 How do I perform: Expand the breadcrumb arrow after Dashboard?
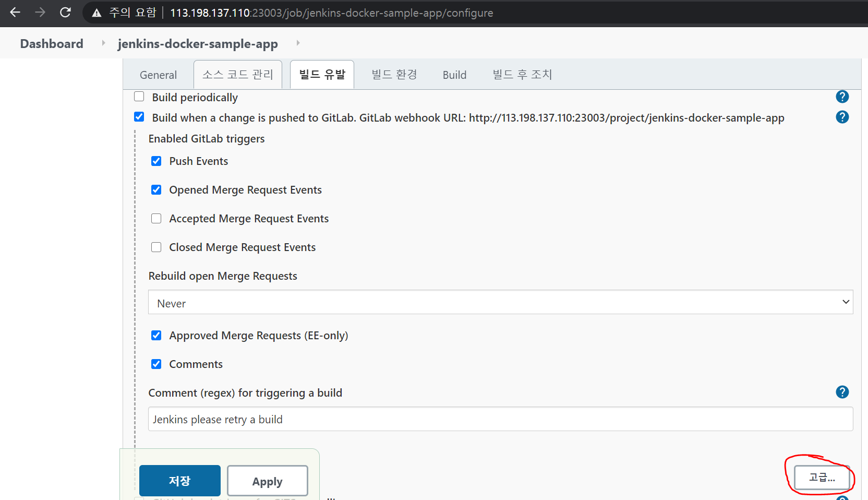[103, 43]
